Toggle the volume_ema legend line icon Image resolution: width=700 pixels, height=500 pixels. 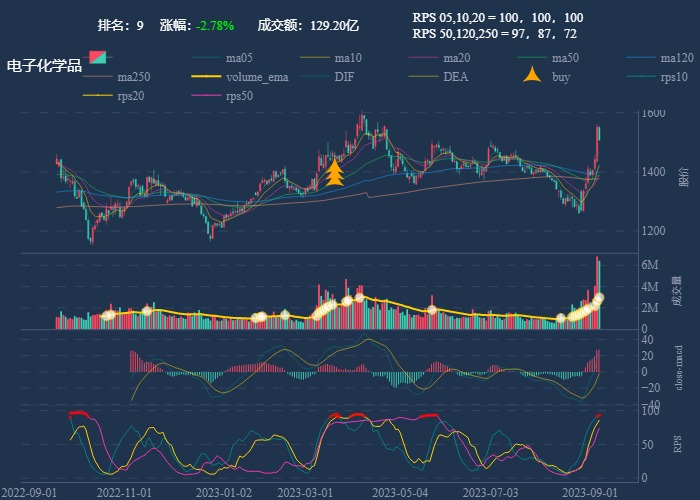pos(205,76)
